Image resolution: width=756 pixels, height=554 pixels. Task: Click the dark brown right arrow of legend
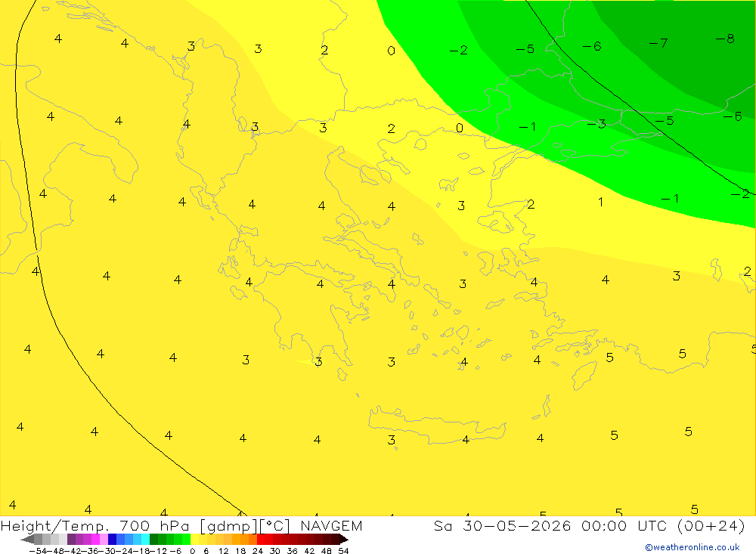pyautogui.click(x=344, y=540)
